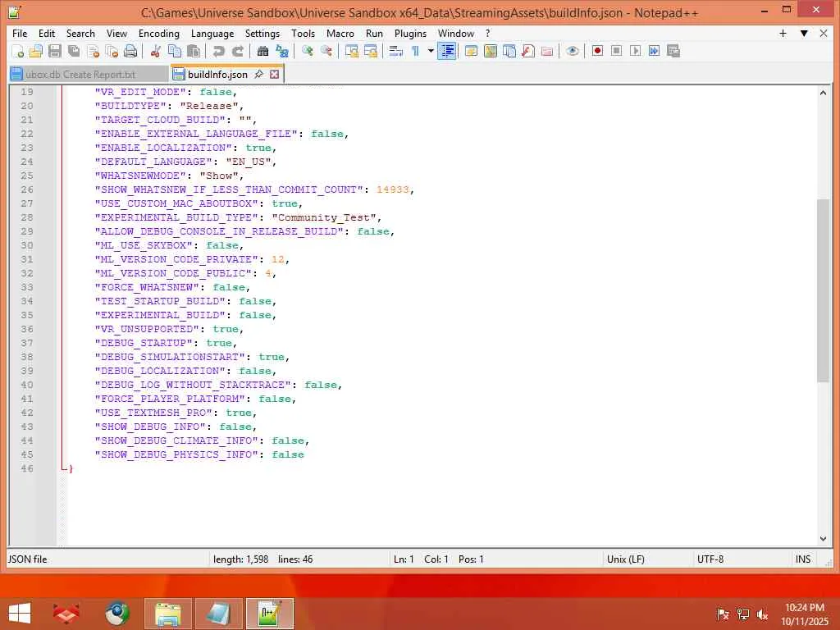Click the Open file toolbar icon
Screen dimensions: 840x630
click(36, 51)
